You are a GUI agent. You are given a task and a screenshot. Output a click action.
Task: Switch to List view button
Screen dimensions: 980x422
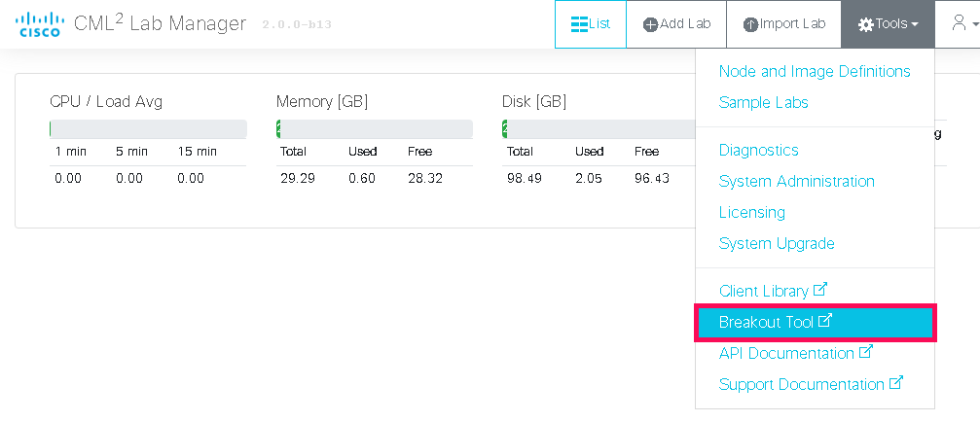click(x=591, y=24)
